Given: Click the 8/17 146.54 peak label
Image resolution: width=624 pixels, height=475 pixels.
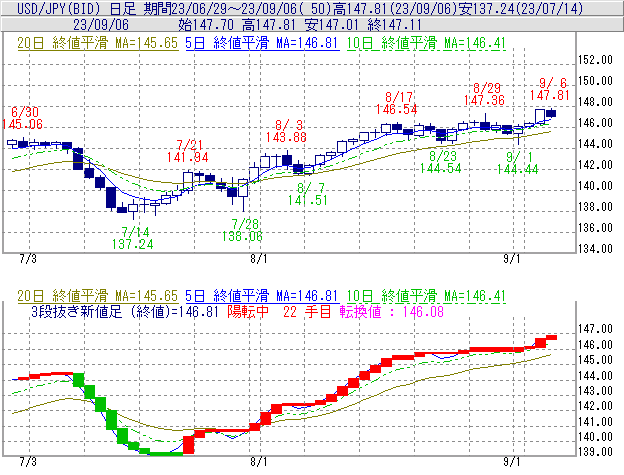Looking at the screenshot, I should tap(397, 103).
